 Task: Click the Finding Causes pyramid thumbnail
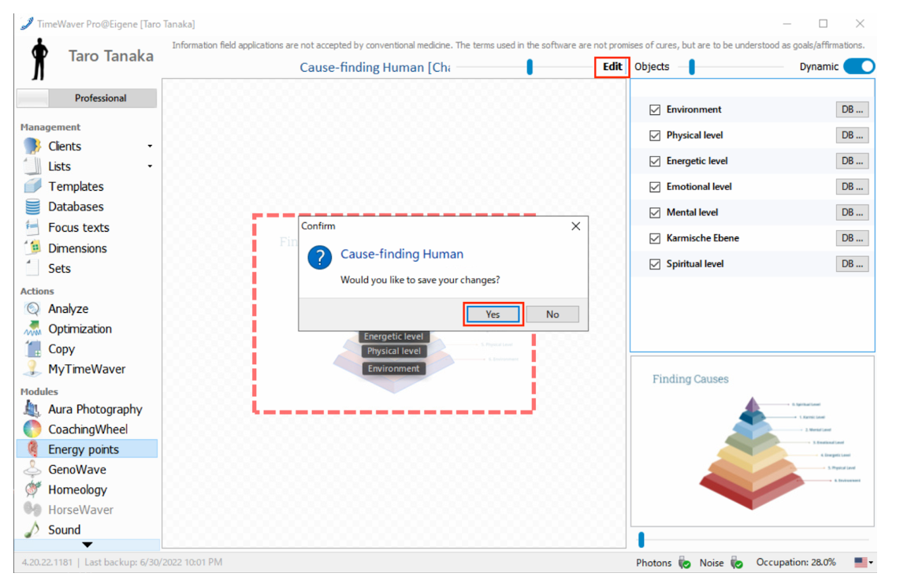[753, 441]
